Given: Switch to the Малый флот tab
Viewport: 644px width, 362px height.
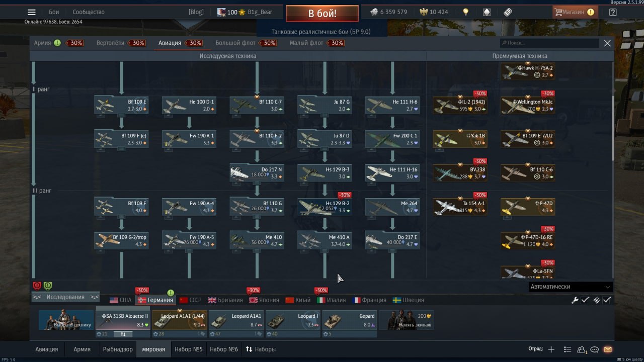Looking at the screenshot, I should [x=306, y=43].
